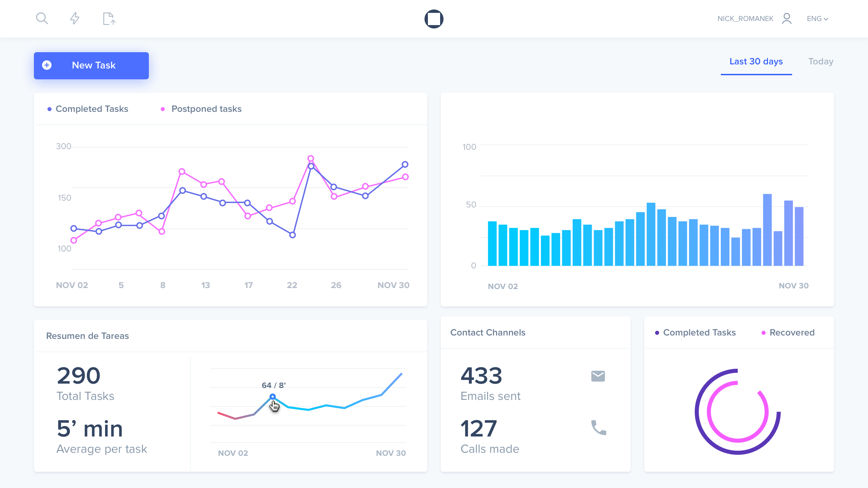The height and width of the screenshot is (488, 868).
Task: Click the 'Total Tasks' label
Action: pos(85,396)
